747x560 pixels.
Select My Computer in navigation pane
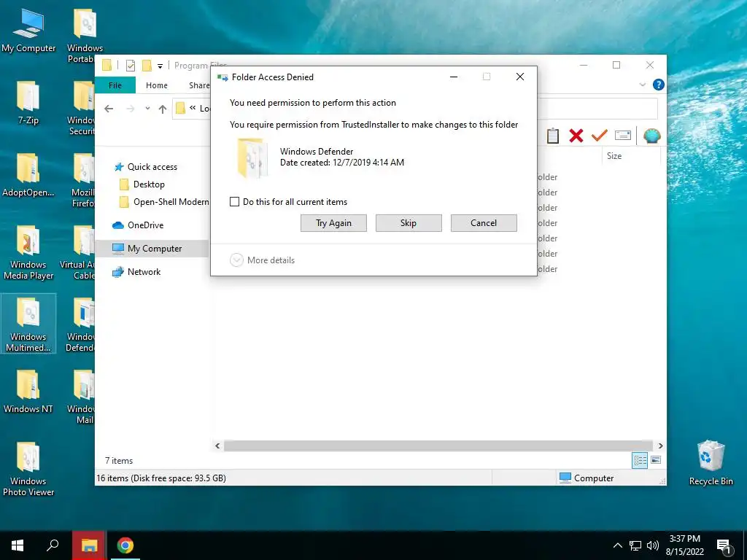(152, 249)
